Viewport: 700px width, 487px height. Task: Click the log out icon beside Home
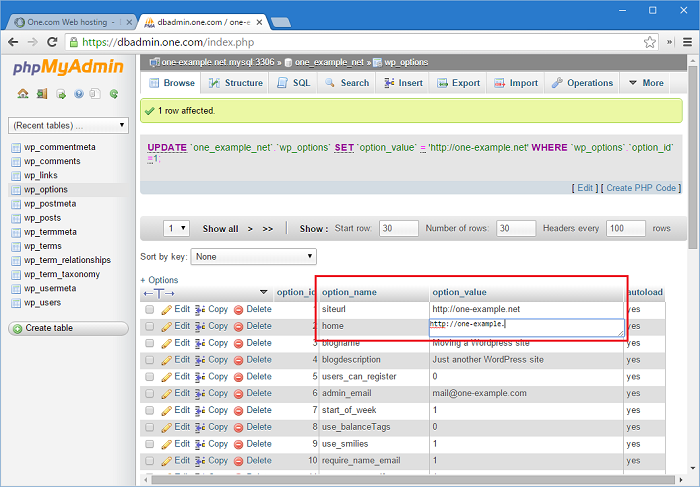40,94
